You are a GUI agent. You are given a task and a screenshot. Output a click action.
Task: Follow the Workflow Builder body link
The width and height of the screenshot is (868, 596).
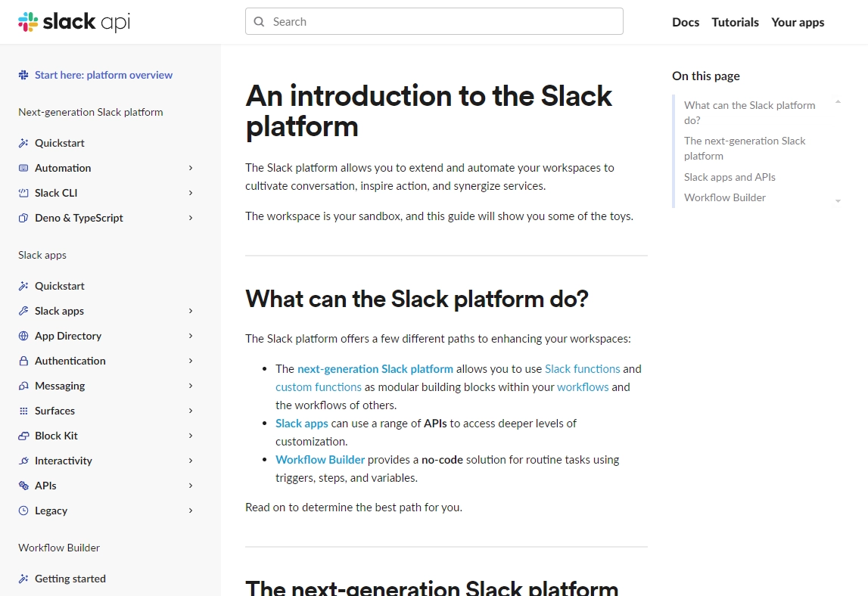(320, 460)
